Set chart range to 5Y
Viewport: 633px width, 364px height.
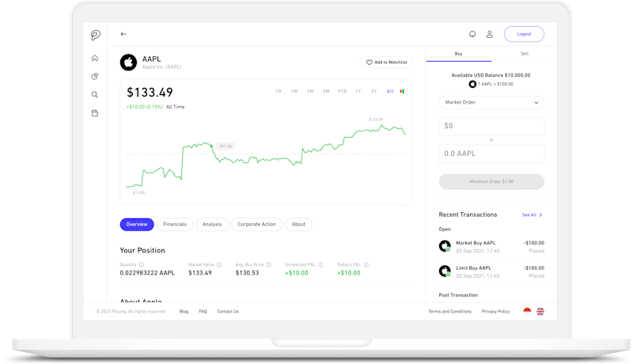tap(373, 91)
